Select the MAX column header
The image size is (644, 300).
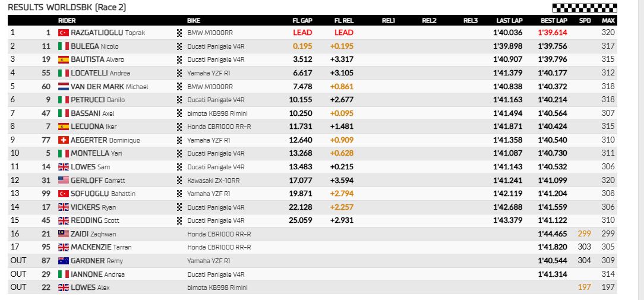pyautogui.click(x=608, y=21)
